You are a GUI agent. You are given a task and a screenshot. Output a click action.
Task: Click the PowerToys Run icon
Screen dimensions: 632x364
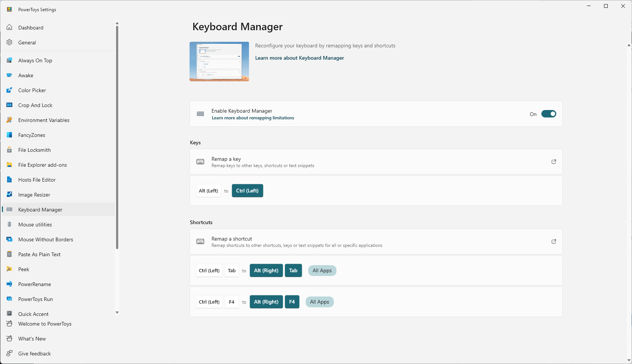pos(9,299)
